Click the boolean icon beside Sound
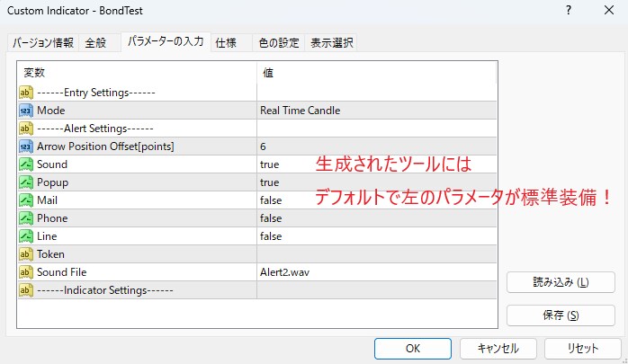Image resolution: width=628 pixels, height=364 pixels. pyautogui.click(x=25, y=164)
